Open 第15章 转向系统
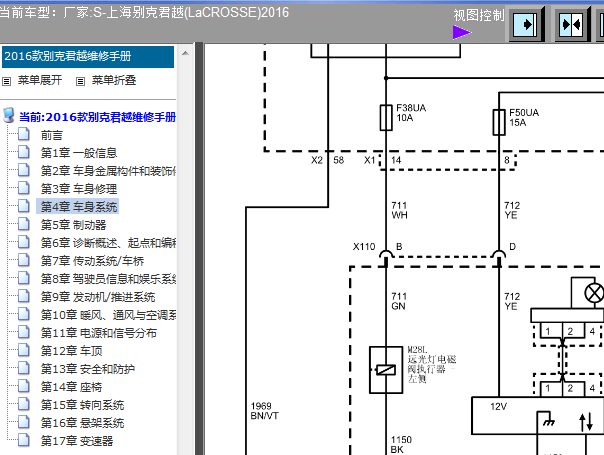Viewport: 604px width, 455px height. point(82,405)
